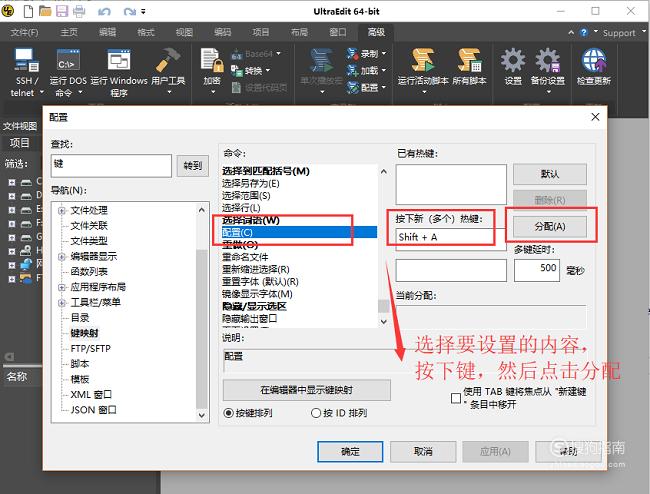Viewport: 650px width, 494px height.
Task: Click the 加密 encryption icon
Action: tap(212, 61)
